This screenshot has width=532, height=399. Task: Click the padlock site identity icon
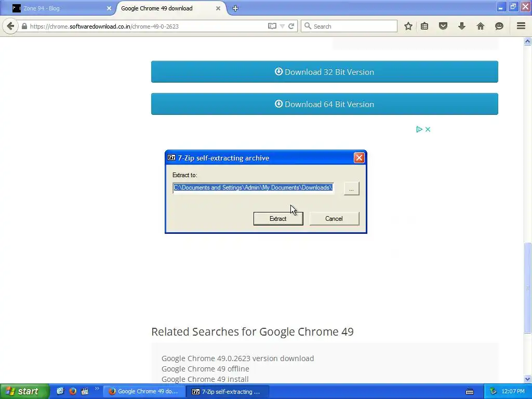24,26
